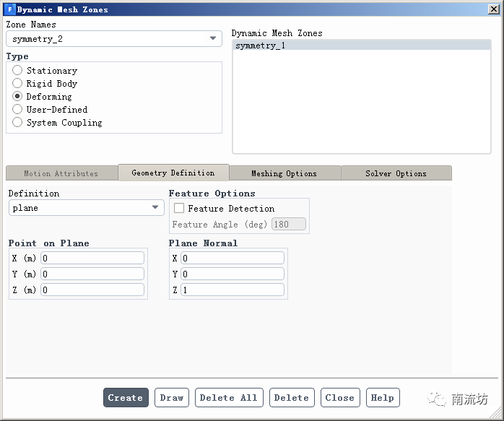Screen dimensions: 504x421
Task: Click the Fluent app icon in title bar
Action: pyautogui.click(x=9, y=9)
